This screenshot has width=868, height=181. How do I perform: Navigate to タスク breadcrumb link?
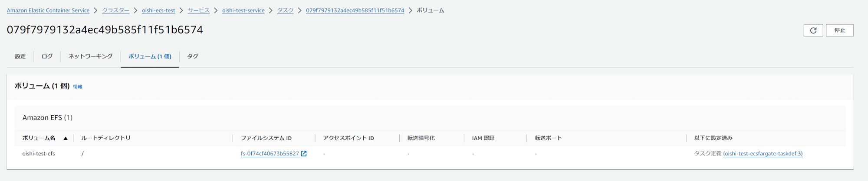pyautogui.click(x=285, y=10)
